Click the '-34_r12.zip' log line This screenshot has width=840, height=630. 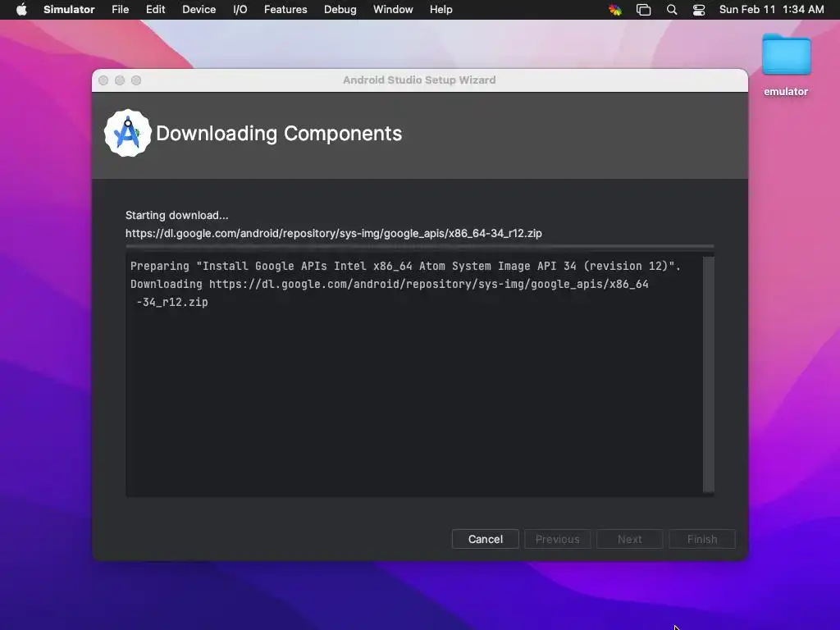pos(172,302)
